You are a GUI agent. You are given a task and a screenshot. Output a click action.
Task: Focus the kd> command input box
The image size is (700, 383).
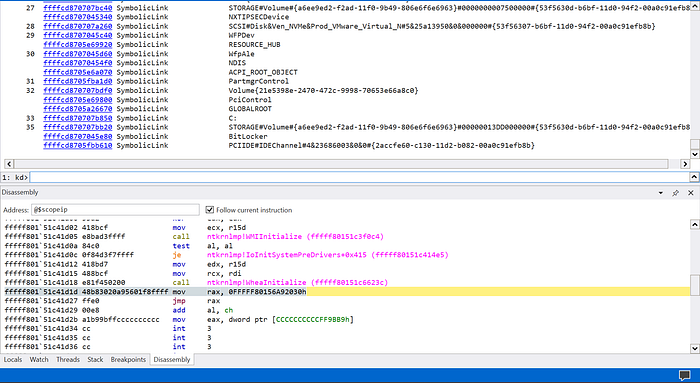tap(360, 177)
